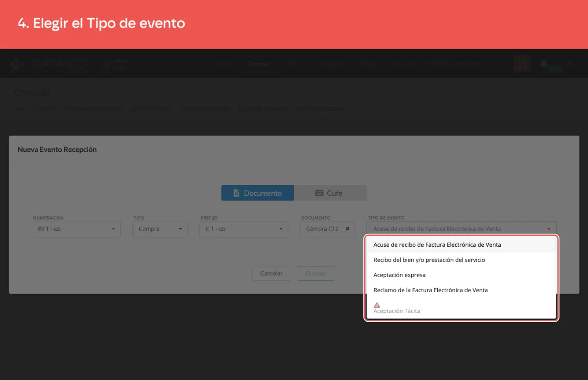Screen dimensions: 588x380
Task: Open the Numeración dropdown showing EV 1
Action: coord(76,229)
